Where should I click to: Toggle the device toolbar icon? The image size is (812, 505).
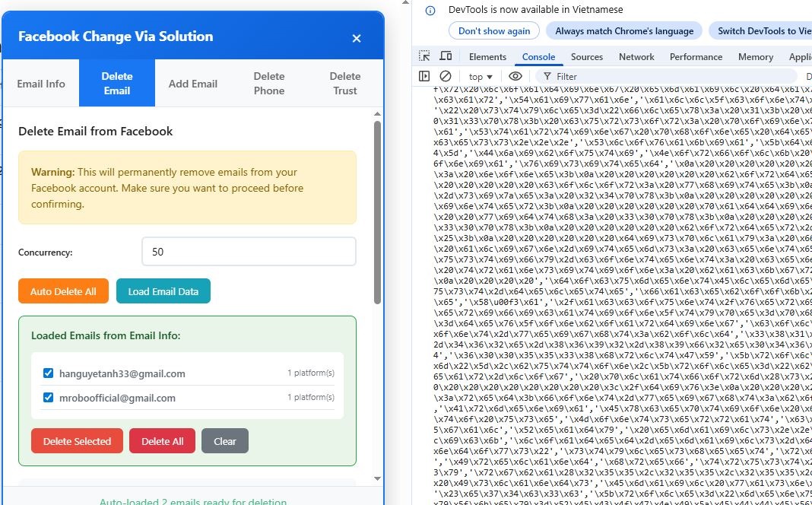(x=446, y=56)
